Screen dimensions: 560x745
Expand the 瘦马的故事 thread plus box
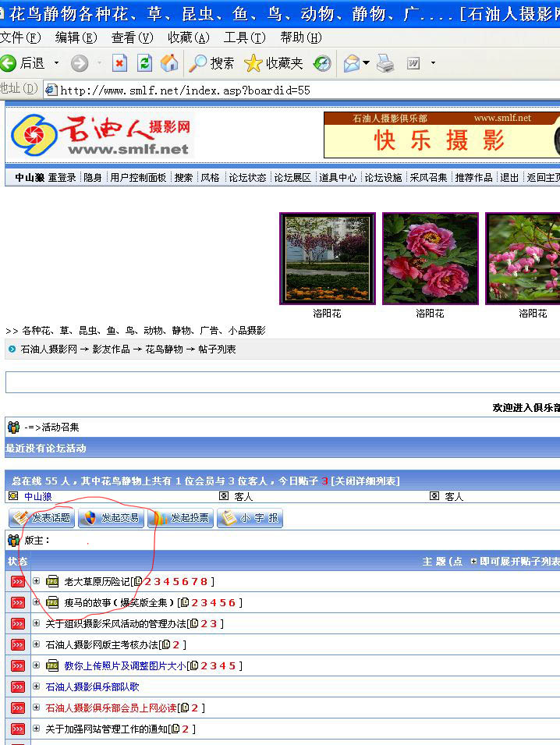36,602
